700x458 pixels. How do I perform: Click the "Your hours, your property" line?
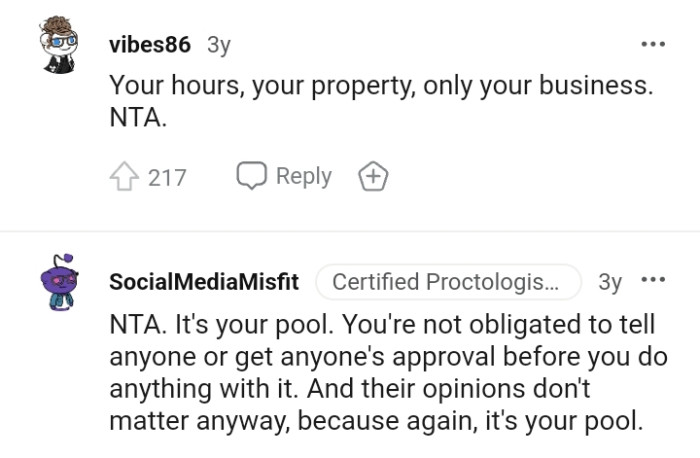(x=380, y=86)
